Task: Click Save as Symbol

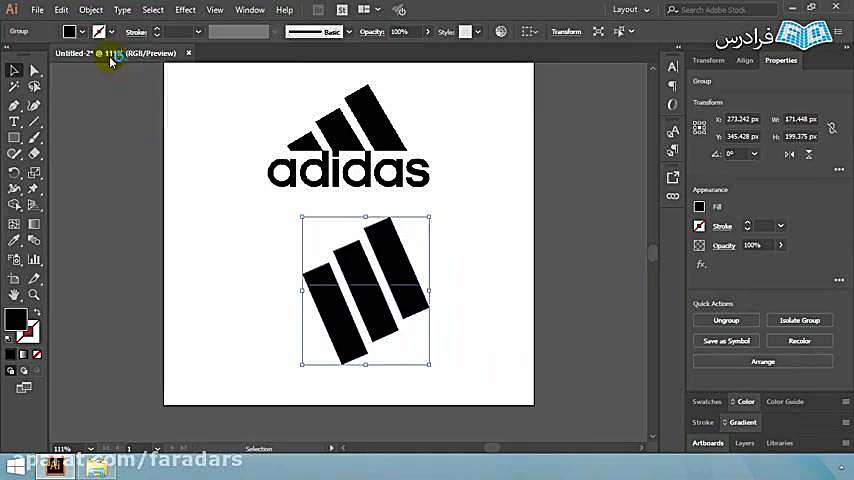Action: 726,341
